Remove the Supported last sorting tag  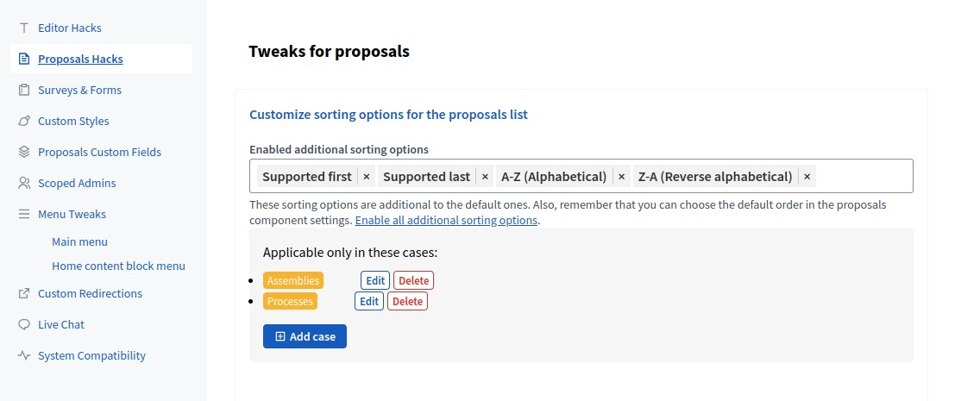tap(485, 177)
